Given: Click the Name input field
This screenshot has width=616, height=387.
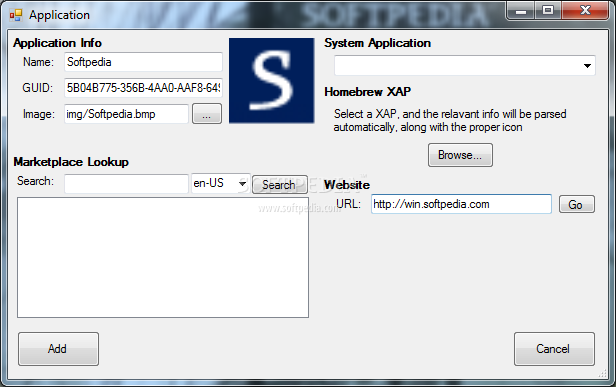Looking at the screenshot, I should [x=143, y=62].
